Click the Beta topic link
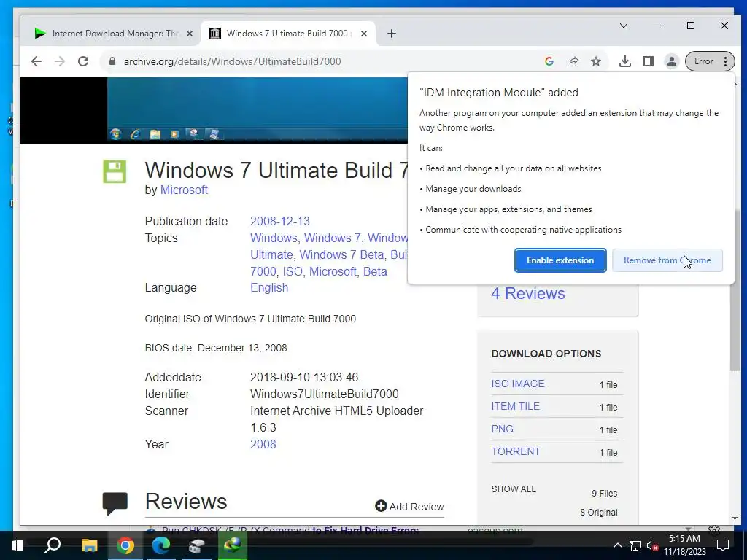The image size is (747, 560). click(375, 271)
